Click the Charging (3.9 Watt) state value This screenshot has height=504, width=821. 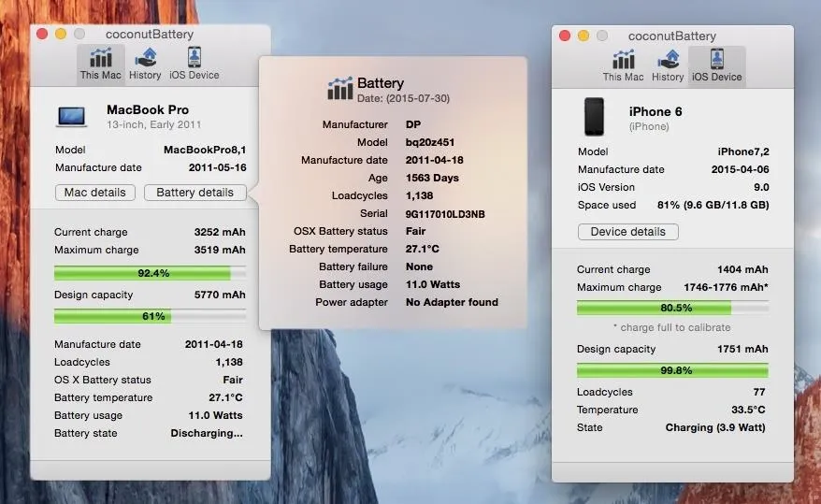point(715,427)
